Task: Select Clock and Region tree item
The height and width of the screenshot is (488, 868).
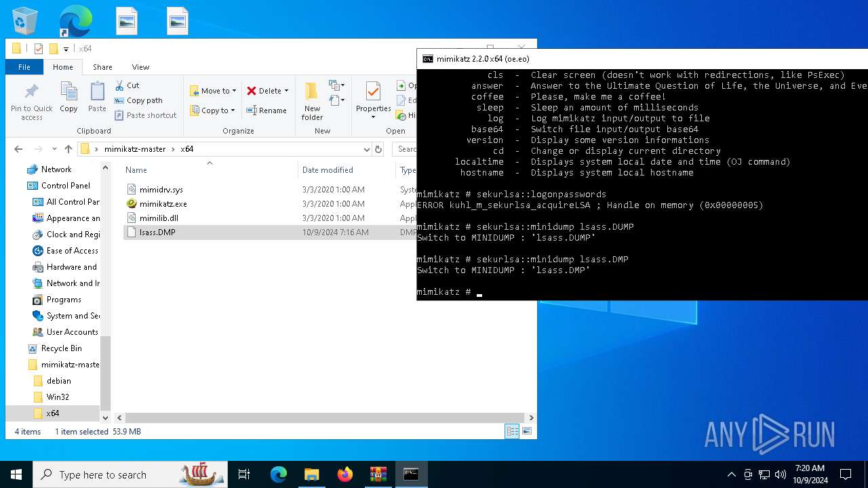Action: click(x=73, y=235)
